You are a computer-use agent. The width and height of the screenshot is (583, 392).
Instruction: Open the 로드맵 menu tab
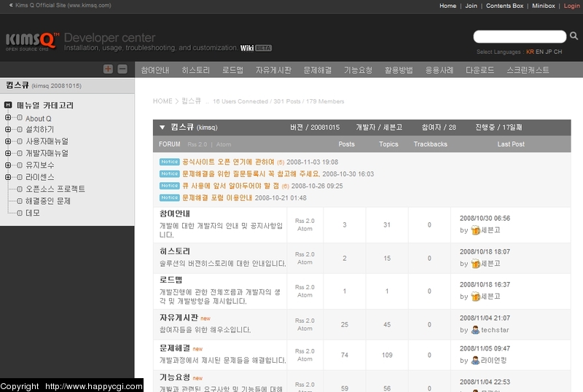click(x=232, y=70)
